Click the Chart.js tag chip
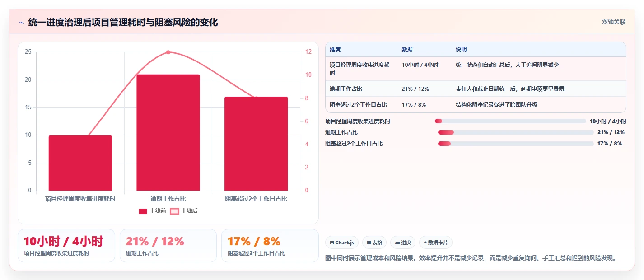 point(342,243)
